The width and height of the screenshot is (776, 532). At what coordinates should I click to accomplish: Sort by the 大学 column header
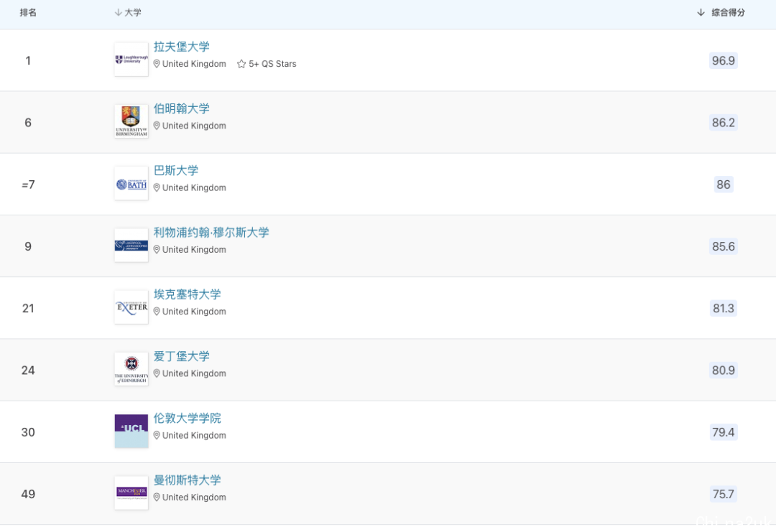click(128, 13)
